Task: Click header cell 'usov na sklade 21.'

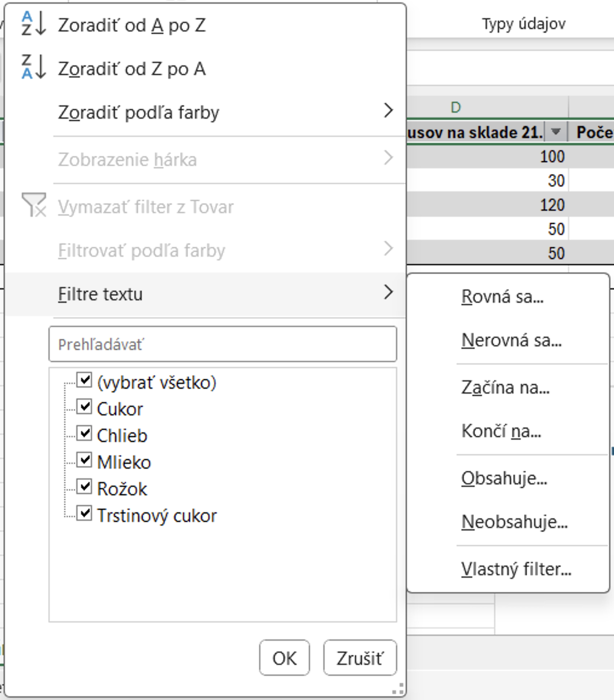Action: [475, 132]
